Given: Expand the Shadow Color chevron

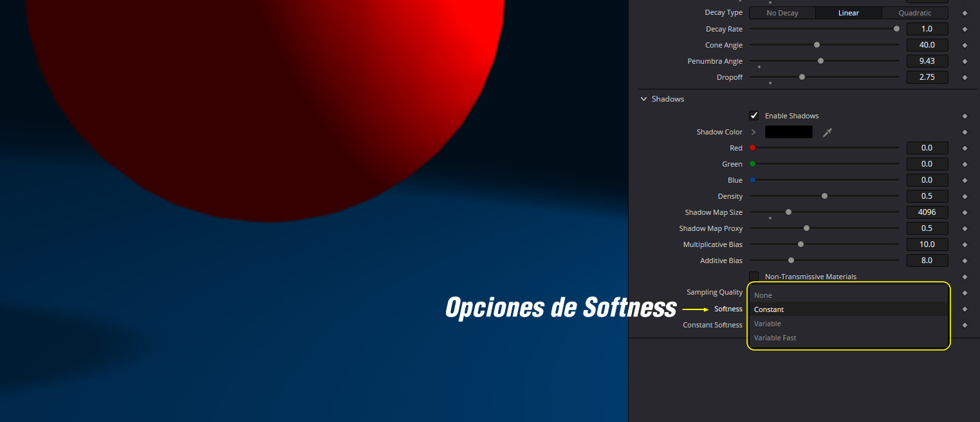Looking at the screenshot, I should (x=753, y=132).
